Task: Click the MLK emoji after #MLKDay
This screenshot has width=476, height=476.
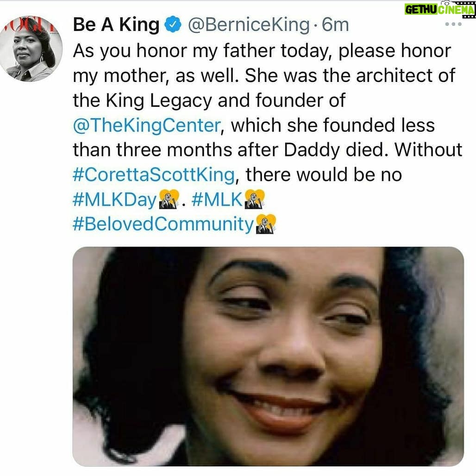Action: click(169, 199)
